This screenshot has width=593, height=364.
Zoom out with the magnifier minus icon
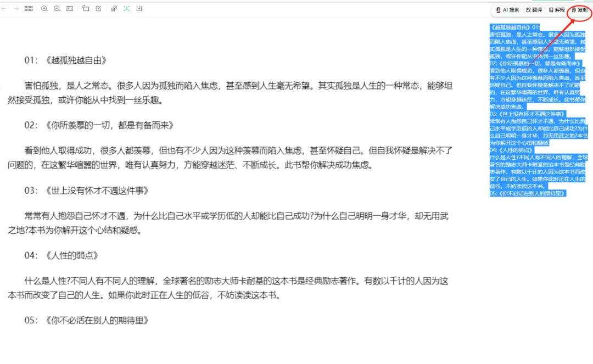coord(57,8)
